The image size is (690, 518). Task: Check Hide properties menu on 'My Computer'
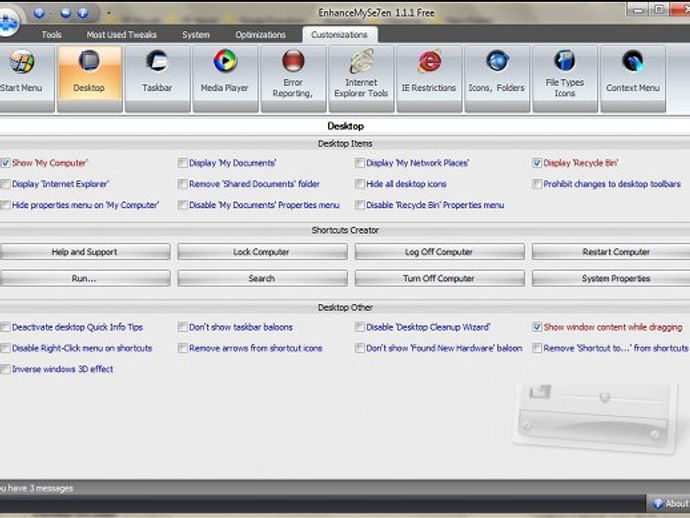(5, 205)
